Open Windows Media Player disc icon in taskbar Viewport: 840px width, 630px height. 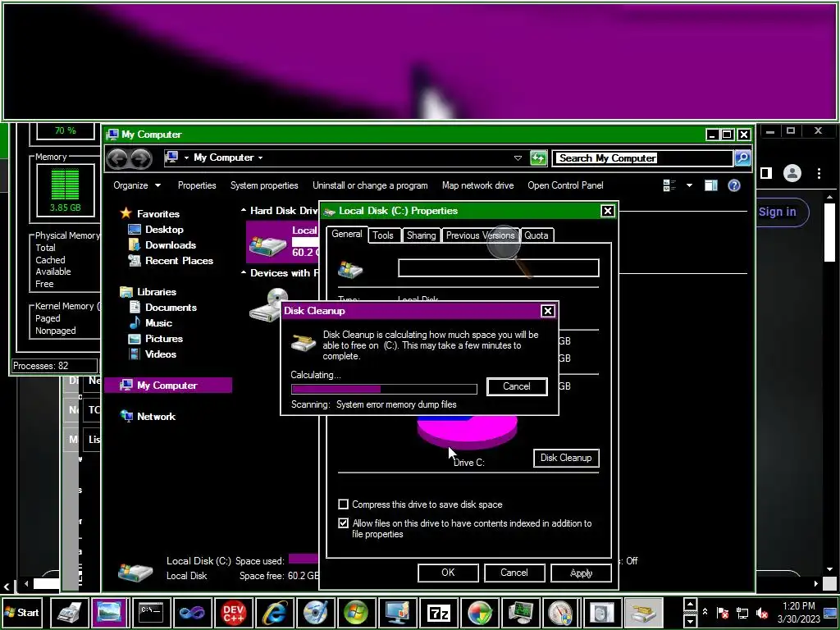315,612
